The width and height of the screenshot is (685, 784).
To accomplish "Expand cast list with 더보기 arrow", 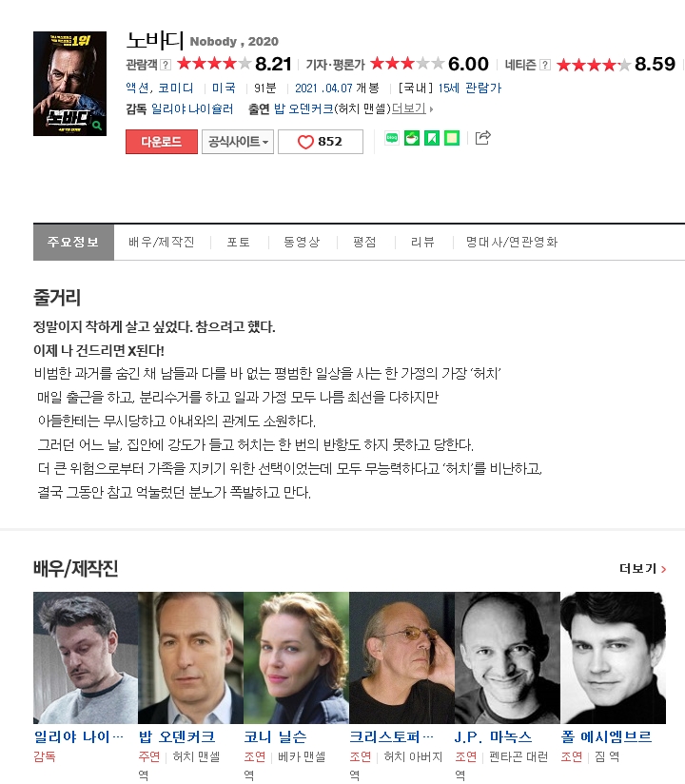I will click(x=413, y=108).
